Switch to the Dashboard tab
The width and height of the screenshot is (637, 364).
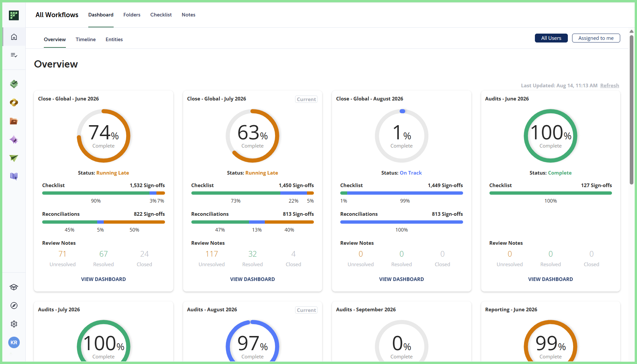(101, 15)
